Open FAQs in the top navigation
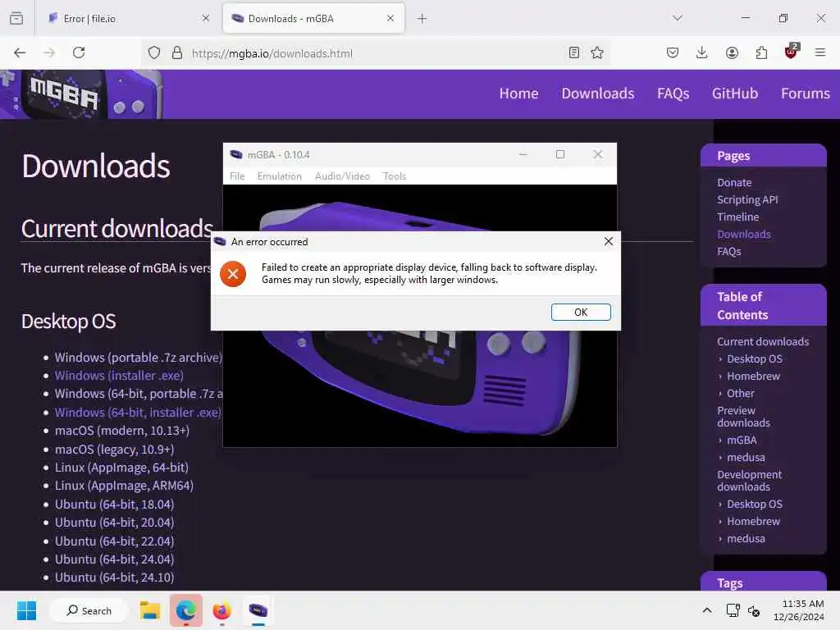This screenshot has width=840, height=630. point(673,94)
